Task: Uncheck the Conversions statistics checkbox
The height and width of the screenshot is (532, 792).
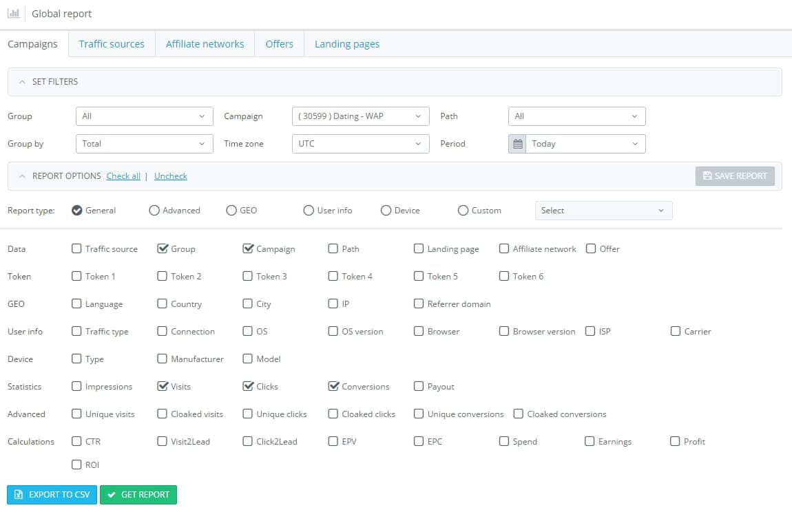Action: [333, 386]
